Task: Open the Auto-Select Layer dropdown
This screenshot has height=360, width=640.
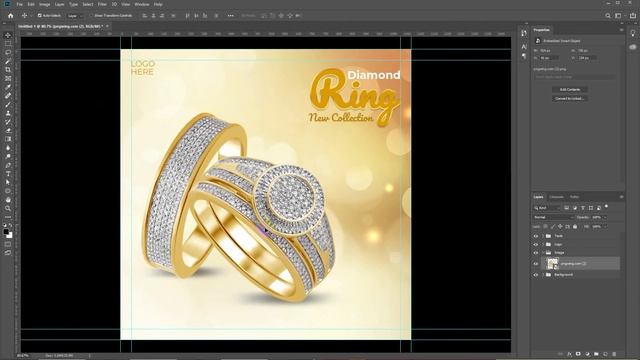Action: [x=75, y=16]
